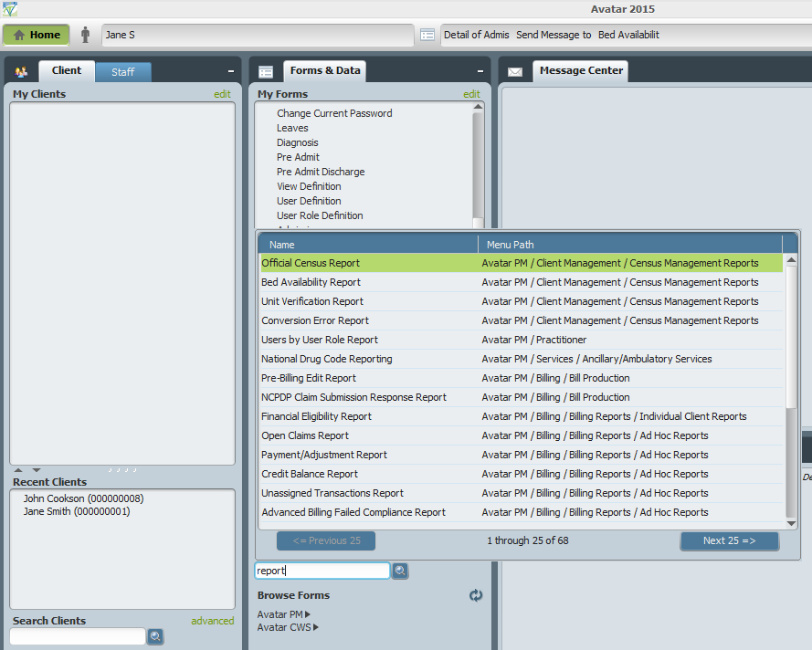
Task: Select Users by User Role Report
Action: pyautogui.click(x=522, y=340)
